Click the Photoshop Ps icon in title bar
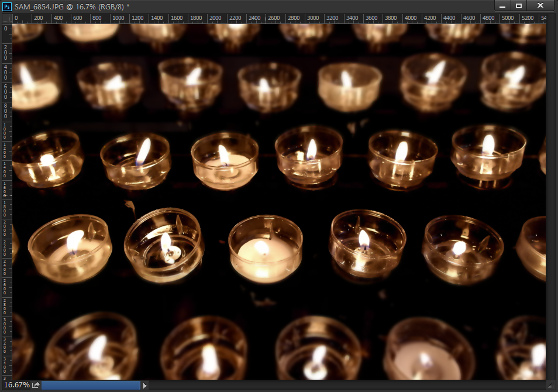The height and width of the screenshot is (392, 558). click(x=7, y=6)
